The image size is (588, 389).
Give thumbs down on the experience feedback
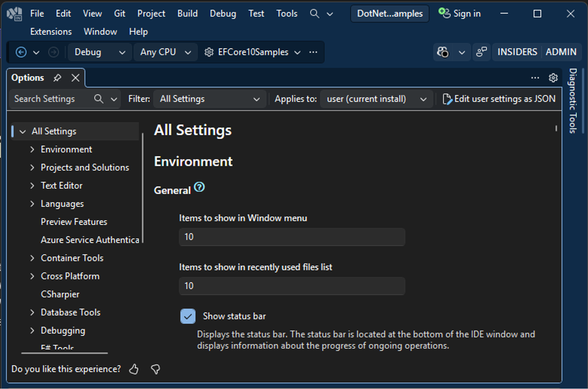[155, 369]
